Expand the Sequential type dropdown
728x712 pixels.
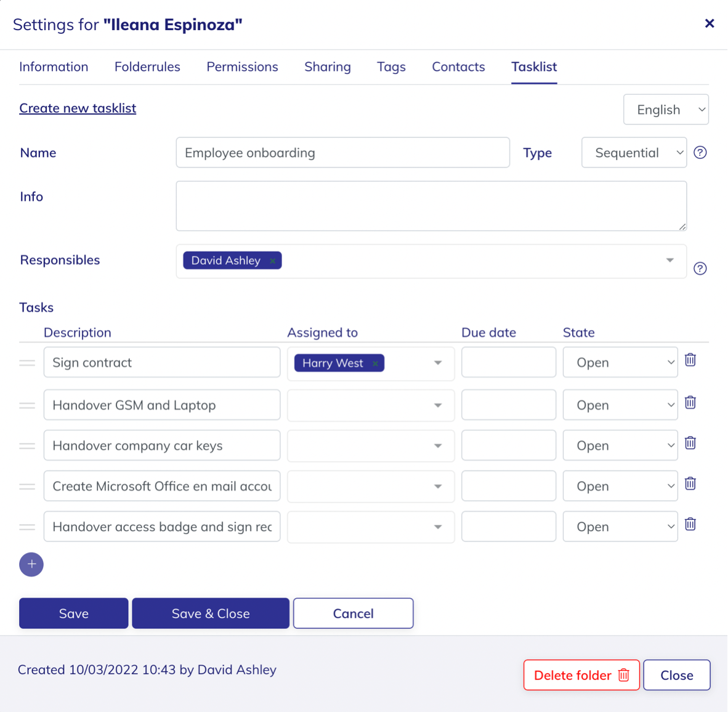tap(634, 153)
